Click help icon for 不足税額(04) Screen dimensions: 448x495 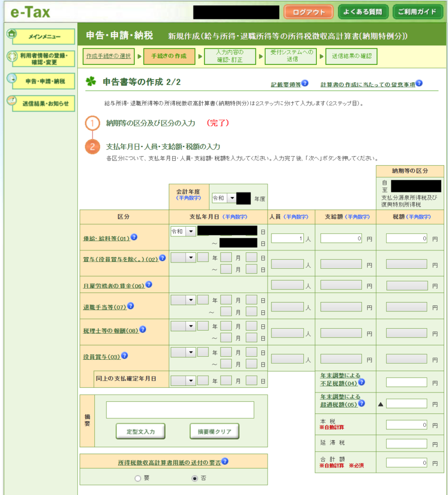[362, 382]
